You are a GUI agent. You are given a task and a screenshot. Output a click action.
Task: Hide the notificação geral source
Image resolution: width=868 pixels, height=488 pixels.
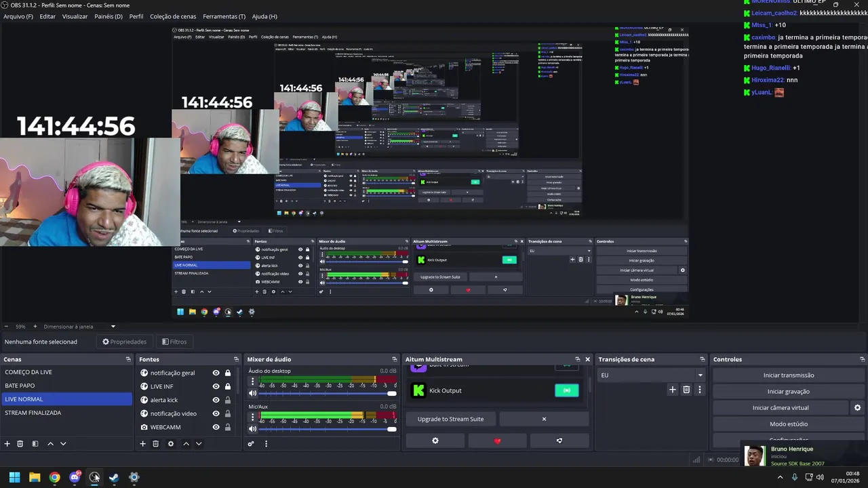pos(216,373)
